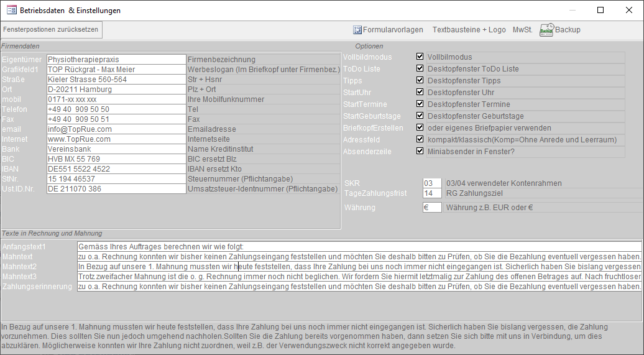Click the SKR Kontenrahmen field
This screenshot has height=355, width=644.
(431, 183)
